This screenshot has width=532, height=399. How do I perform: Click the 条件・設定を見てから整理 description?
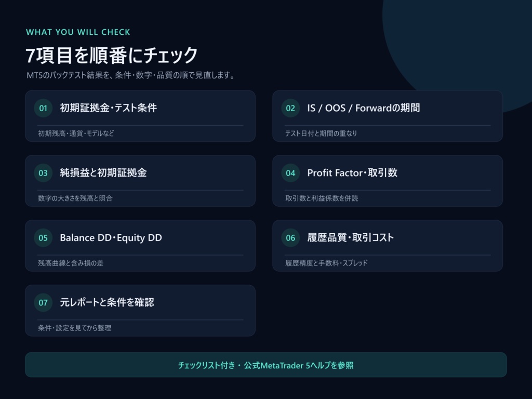(x=75, y=328)
